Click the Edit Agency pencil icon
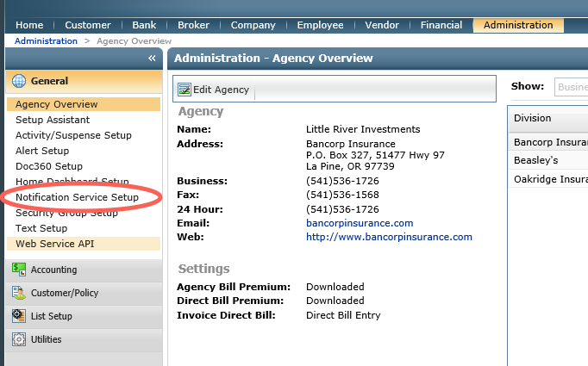Image resolution: width=588 pixels, height=366 pixels. point(184,90)
